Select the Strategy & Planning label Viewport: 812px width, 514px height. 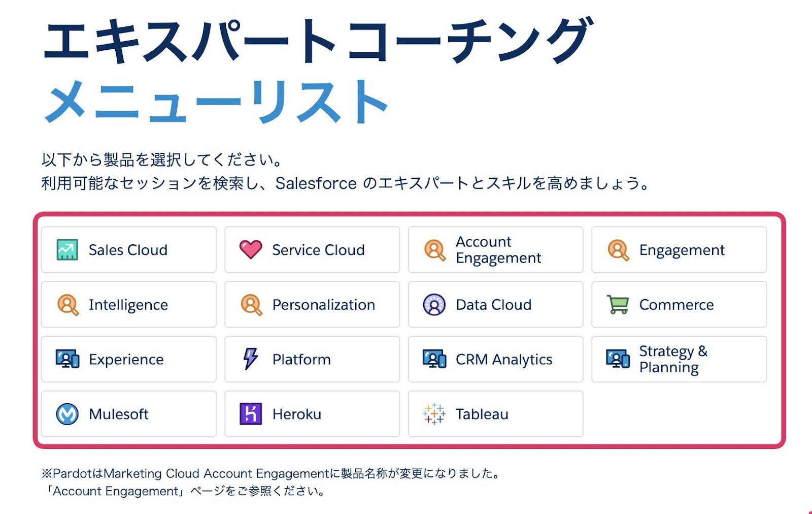click(673, 359)
